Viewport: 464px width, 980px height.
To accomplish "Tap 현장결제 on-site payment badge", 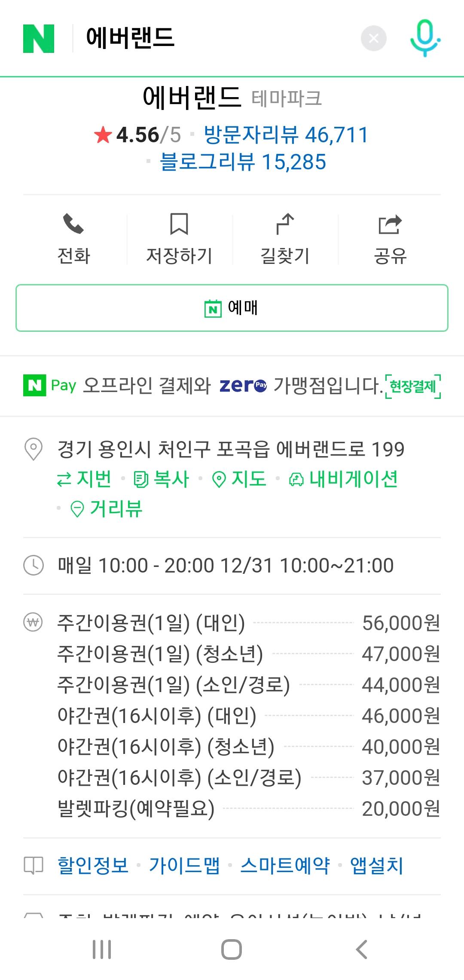I will pyautogui.click(x=413, y=386).
